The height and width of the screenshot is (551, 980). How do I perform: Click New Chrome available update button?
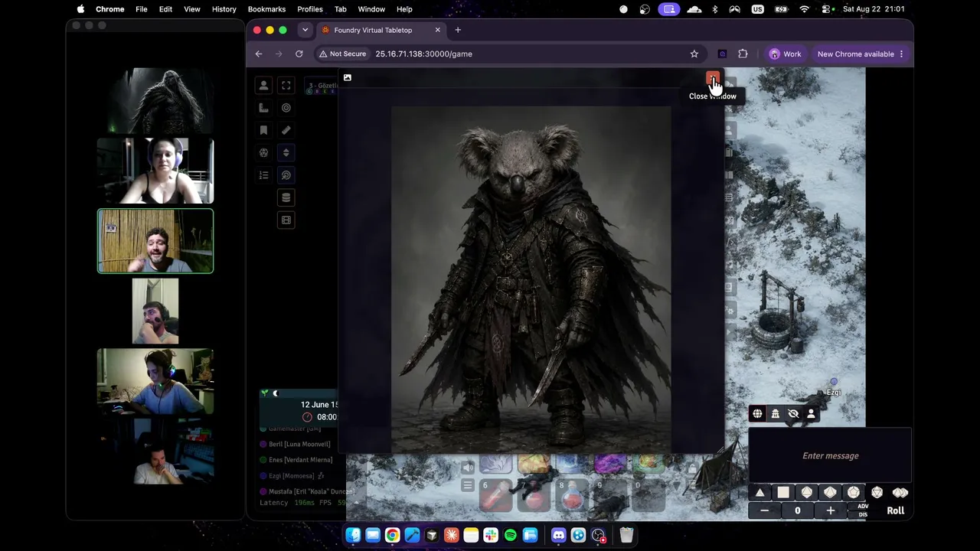click(861, 54)
